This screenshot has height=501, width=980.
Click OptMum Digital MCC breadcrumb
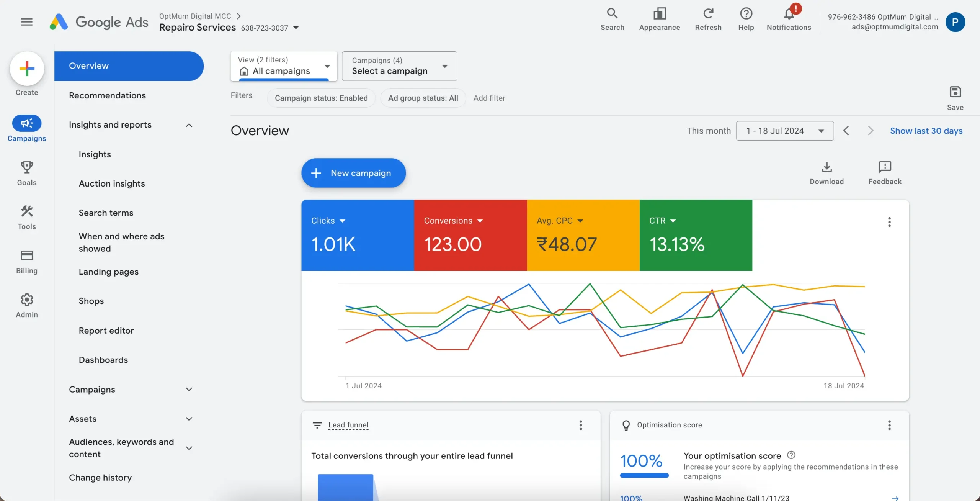point(195,16)
